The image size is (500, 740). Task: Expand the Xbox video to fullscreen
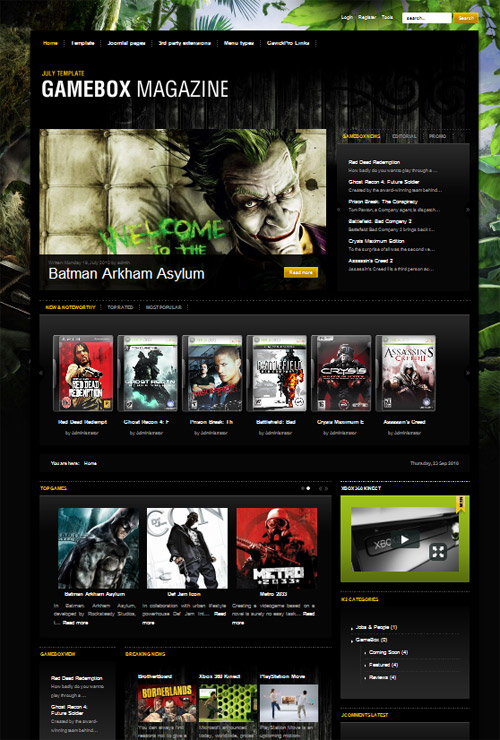pyautogui.click(x=438, y=552)
